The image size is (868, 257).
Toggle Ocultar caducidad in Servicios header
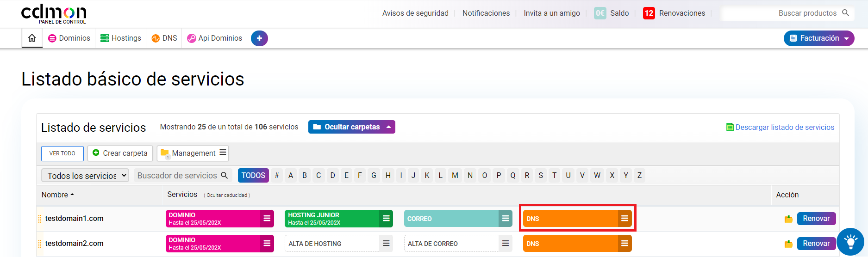click(x=227, y=195)
